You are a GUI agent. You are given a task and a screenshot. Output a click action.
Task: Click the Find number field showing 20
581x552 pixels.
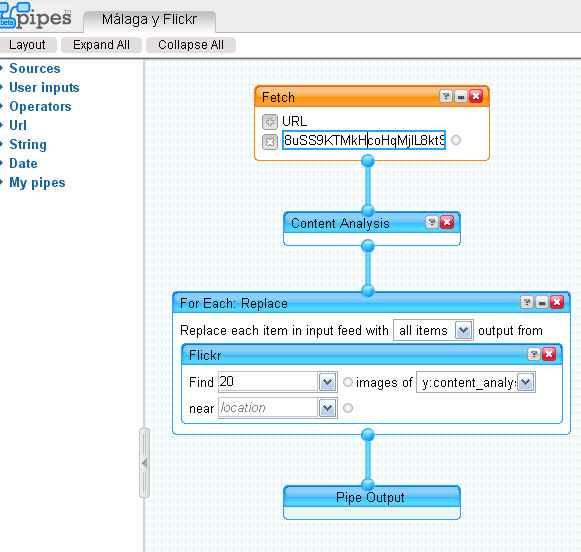[268, 382]
